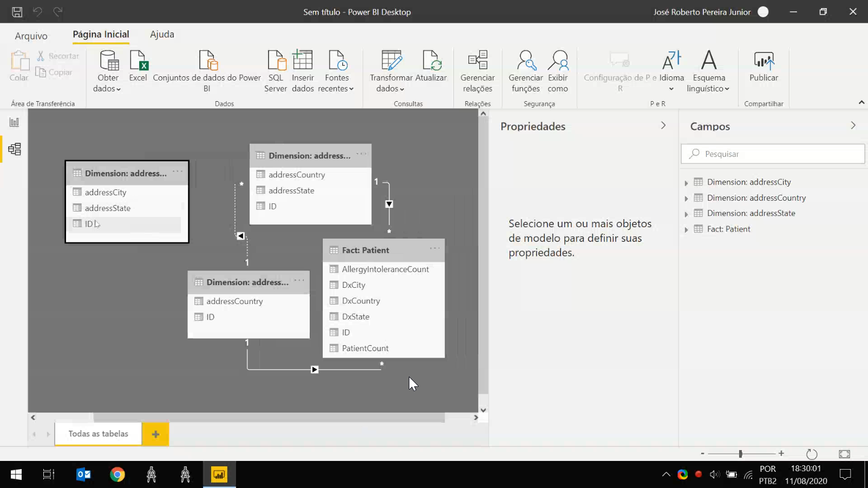The image size is (868, 488).
Task: Open options of Fact: Patient table card
Action: pyautogui.click(x=435, y=248)
